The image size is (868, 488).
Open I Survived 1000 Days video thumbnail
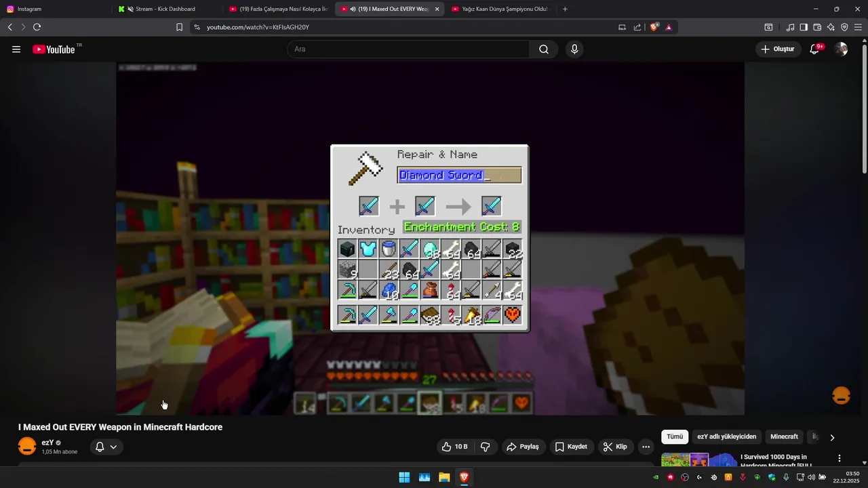pos(698,460)
